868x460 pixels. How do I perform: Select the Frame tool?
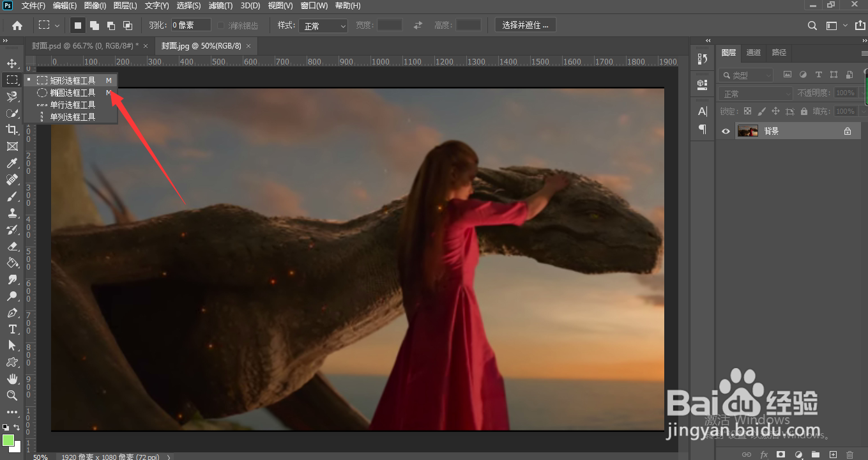tap(11, 146)
